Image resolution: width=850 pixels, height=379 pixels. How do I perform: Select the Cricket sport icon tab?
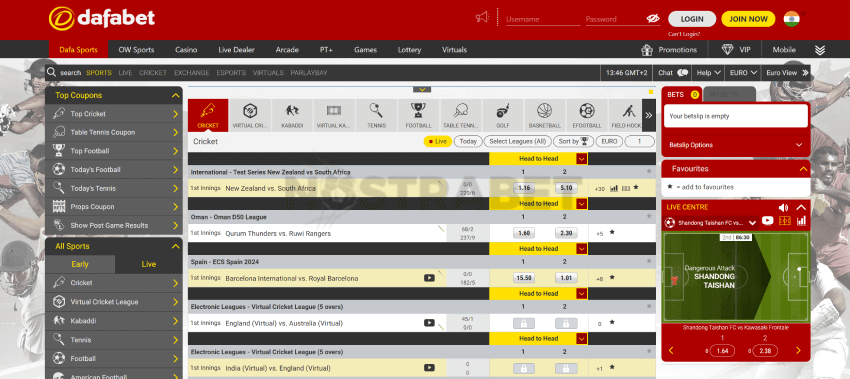tap(208, 115)
